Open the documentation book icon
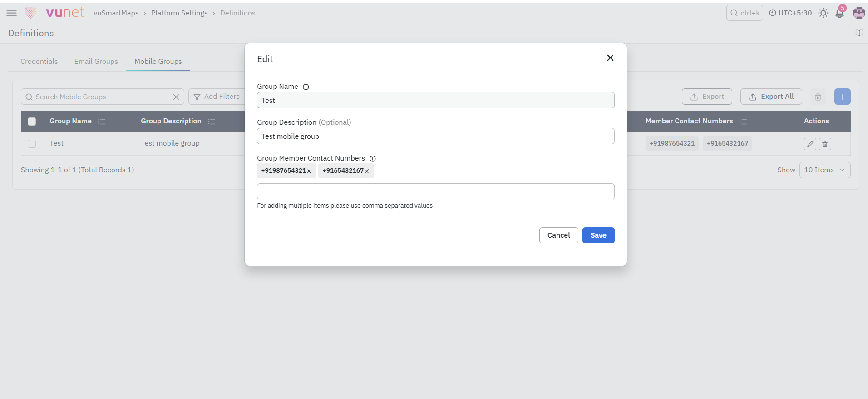 [x=859, y=33]
